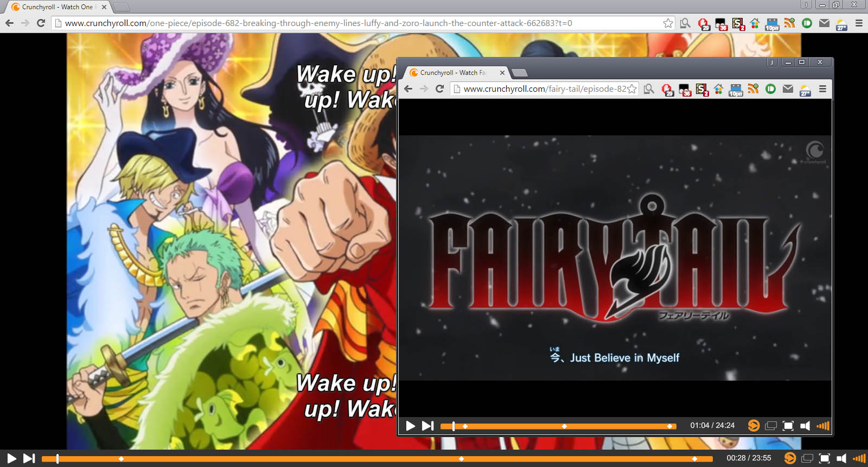Image resolution: width=868 pixels, height=467 pixels.
Task: Adjust One Piece volume level bars
Action: tap(859, 458)
